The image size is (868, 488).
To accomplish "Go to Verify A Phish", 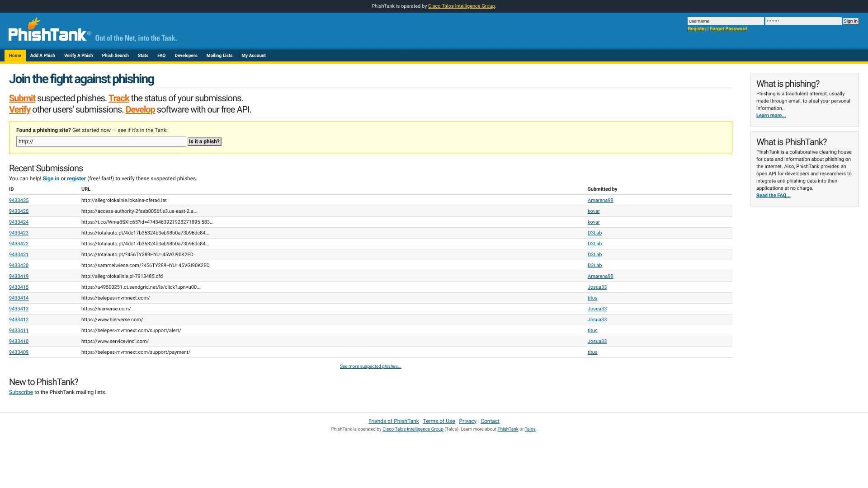I will click(x=78, y=56).
